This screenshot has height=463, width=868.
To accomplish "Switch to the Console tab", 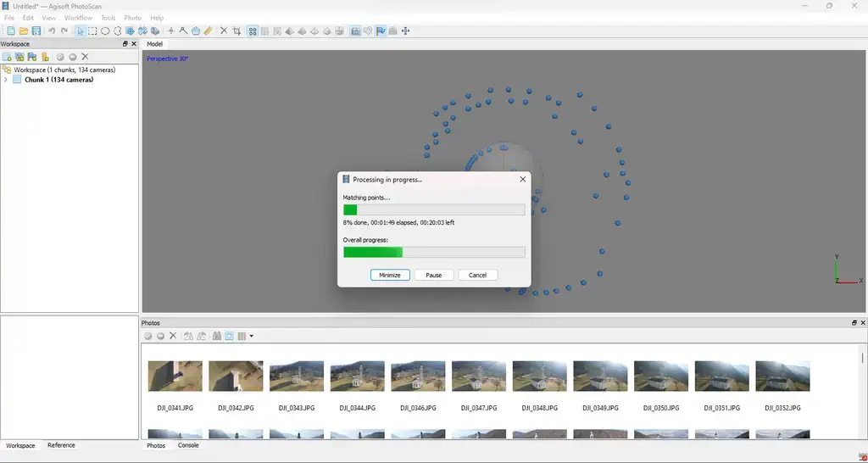I will tap(188, 445).
